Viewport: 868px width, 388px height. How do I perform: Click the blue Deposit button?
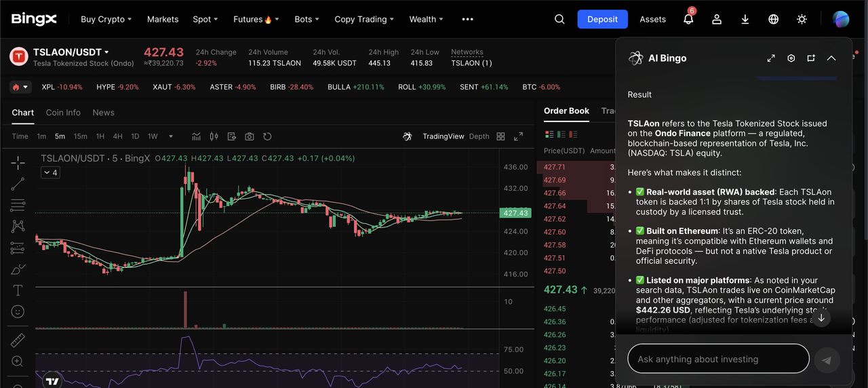(x=602, y=20)
